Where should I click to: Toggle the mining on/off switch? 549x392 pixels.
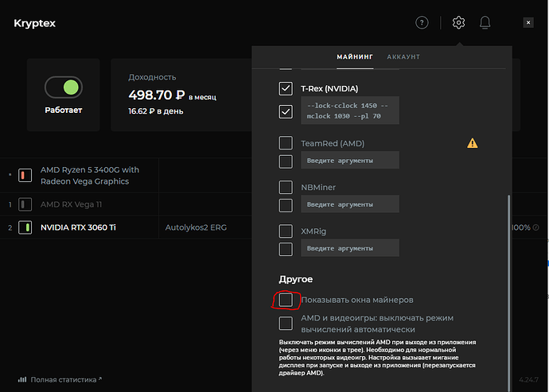click(x=64, y=87)
